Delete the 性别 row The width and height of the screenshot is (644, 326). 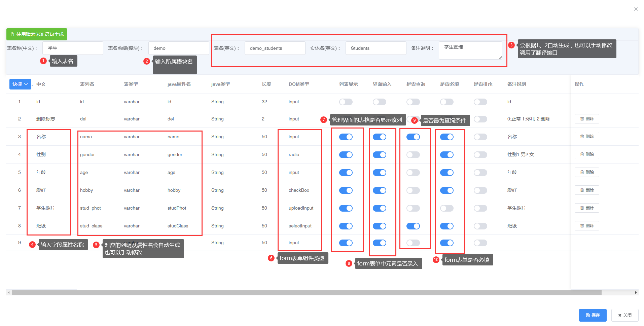pos(587,154)
